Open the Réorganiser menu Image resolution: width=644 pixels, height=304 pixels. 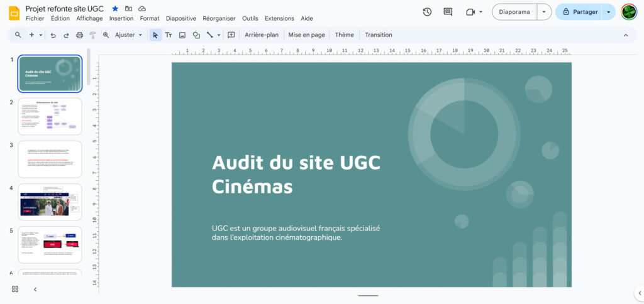coord(219,18)
